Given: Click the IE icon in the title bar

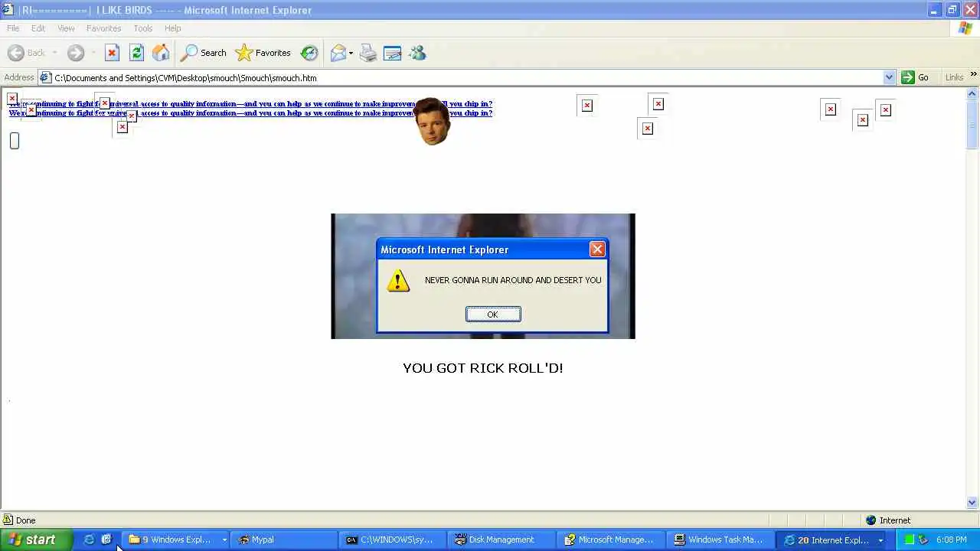Looking at the screenshot, I should coord(8,10).
